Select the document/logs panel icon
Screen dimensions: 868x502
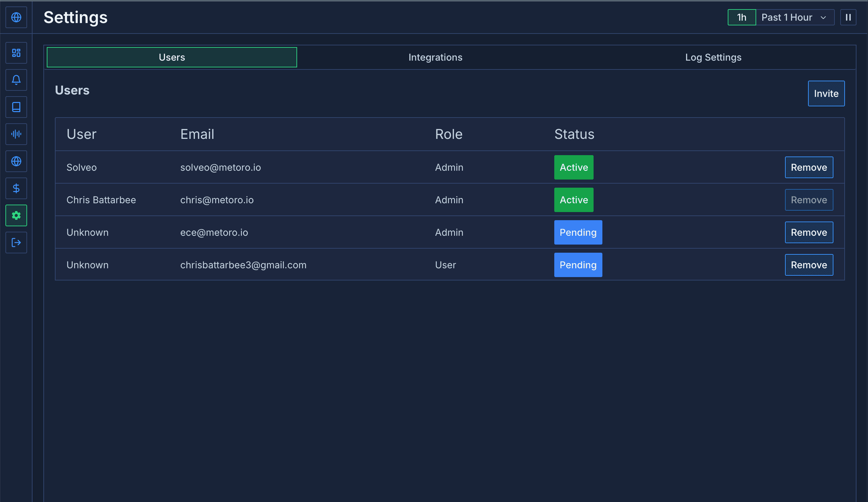[x=16, y=107]
